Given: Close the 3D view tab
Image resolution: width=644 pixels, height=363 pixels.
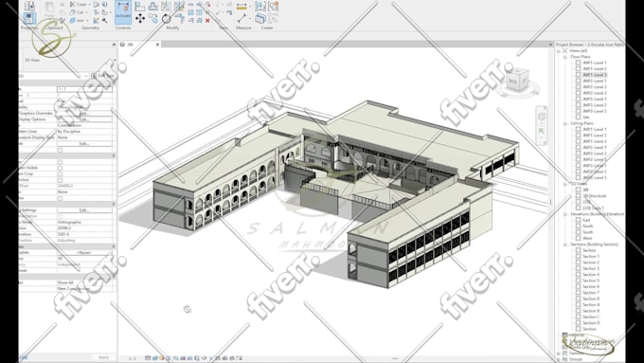Looking at the screenshot, I should [x=157, y=45].
